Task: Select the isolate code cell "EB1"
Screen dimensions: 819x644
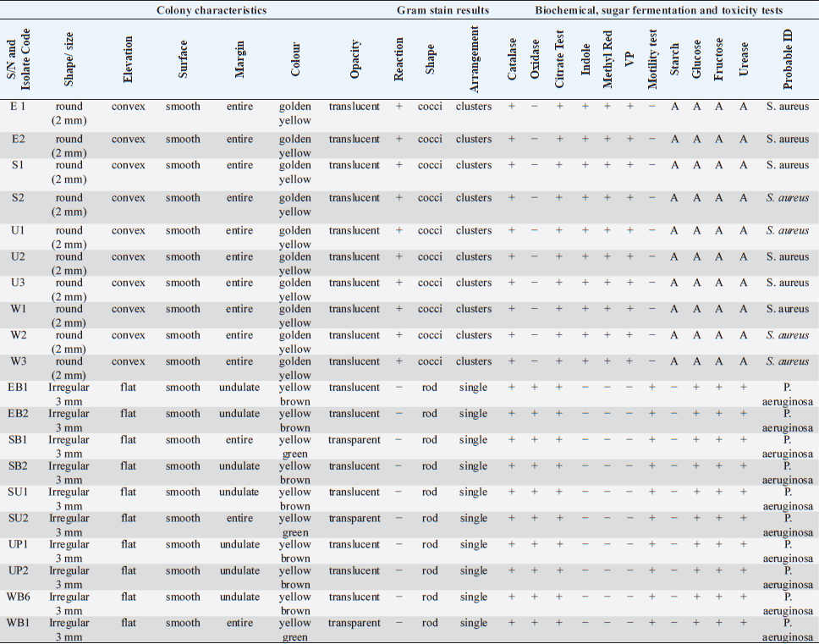Action: pyautogui.click(x=19, y=388)
